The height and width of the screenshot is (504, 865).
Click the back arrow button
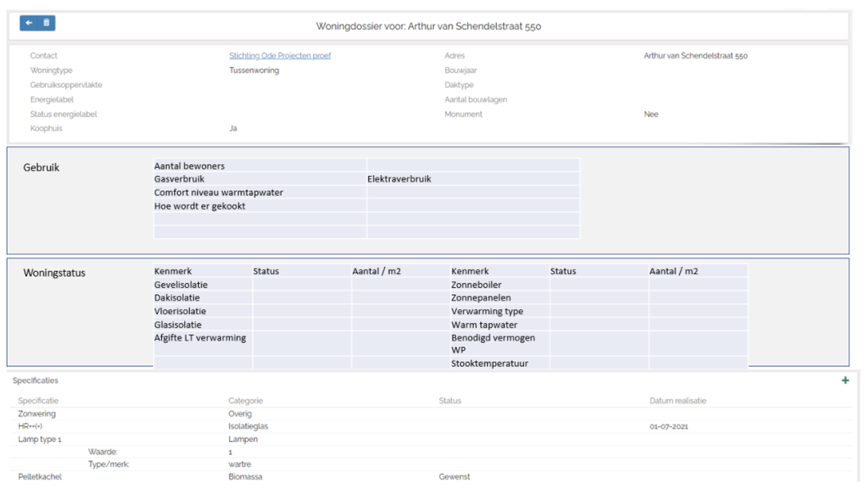(x=29, y=23)
